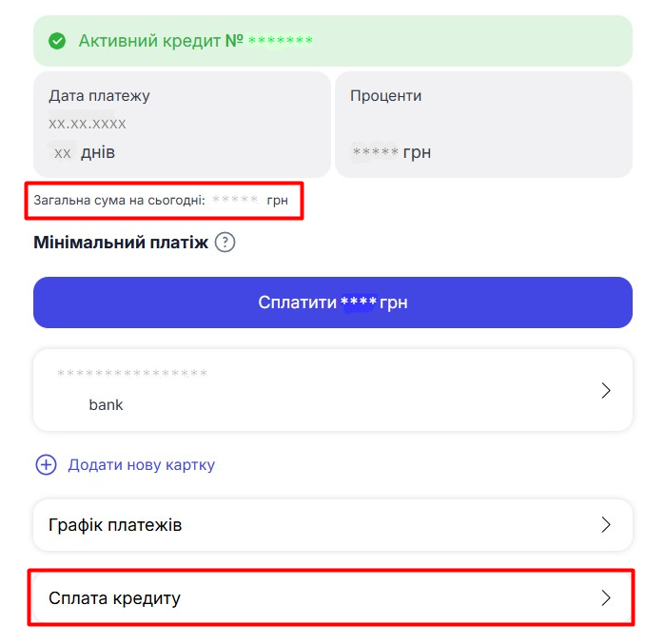Image resolution: width=665 pixels, height=644 pixels.
Task: Open the Мінімальний платіж help question mark
Action: pos(225,243)
